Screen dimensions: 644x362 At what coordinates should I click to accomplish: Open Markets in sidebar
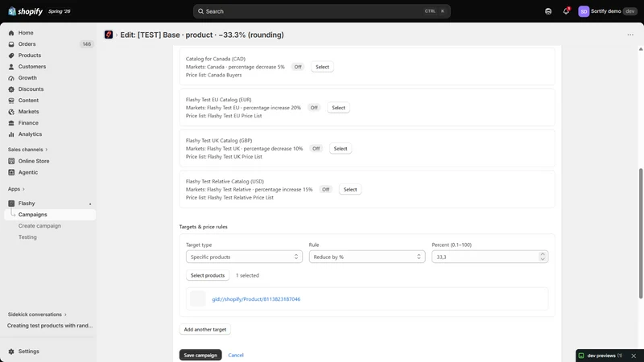click(28, 112)
